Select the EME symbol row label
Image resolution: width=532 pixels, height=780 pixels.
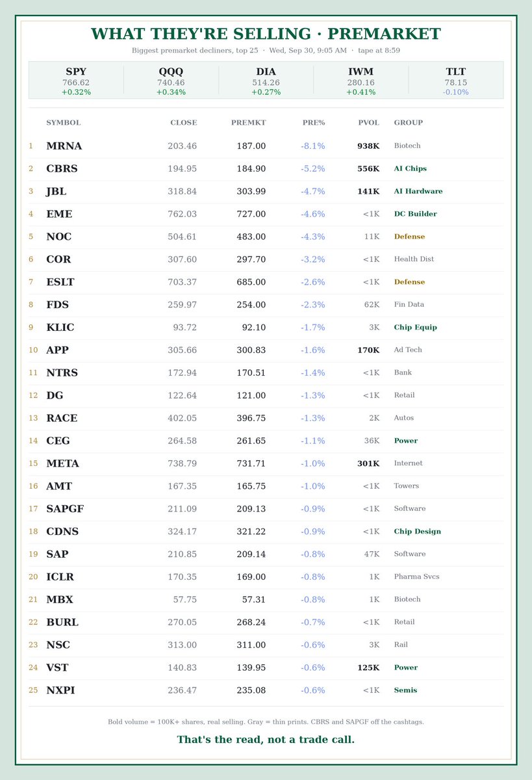coord(59,214)
